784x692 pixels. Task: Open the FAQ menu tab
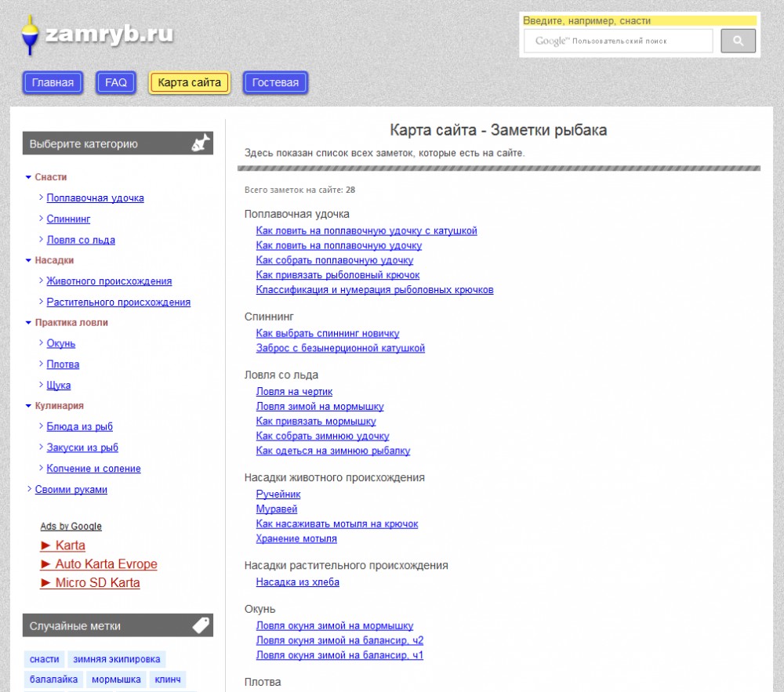(116, 82)
